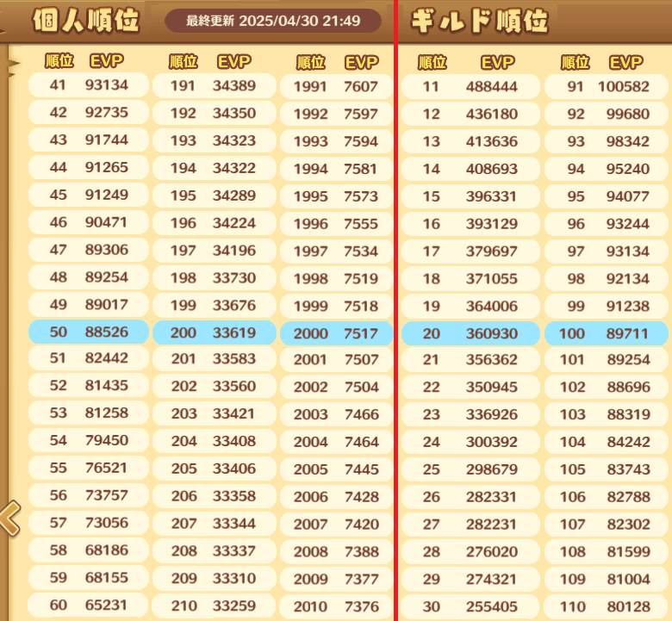Click guild rank 15 row with 396331
Viewport: 672px width, 621px height.
(470, 196)
